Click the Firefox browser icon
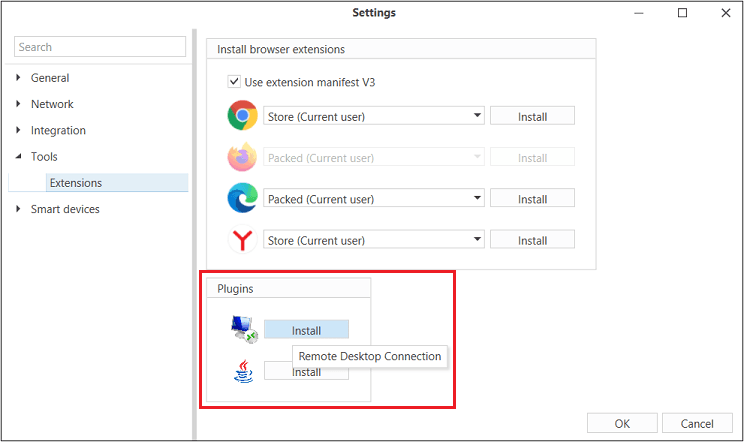Screen dimensions: 744x442 pyautogui.click(x=242, y=158)
